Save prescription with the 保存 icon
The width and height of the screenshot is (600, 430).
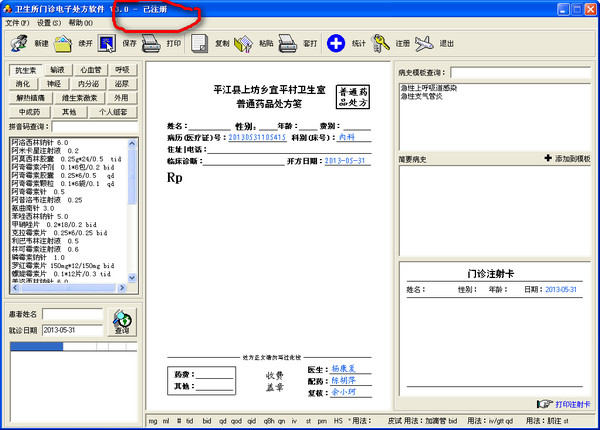(x=106, y=44)
